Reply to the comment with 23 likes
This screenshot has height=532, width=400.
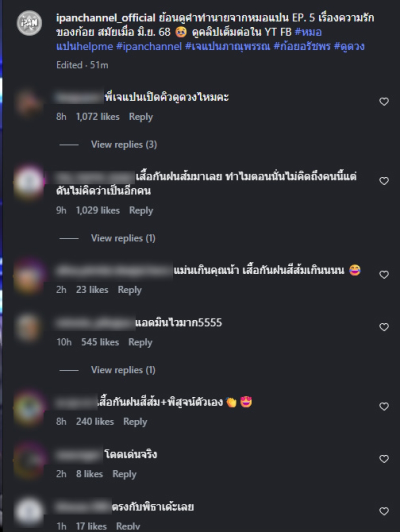[129, 290]
